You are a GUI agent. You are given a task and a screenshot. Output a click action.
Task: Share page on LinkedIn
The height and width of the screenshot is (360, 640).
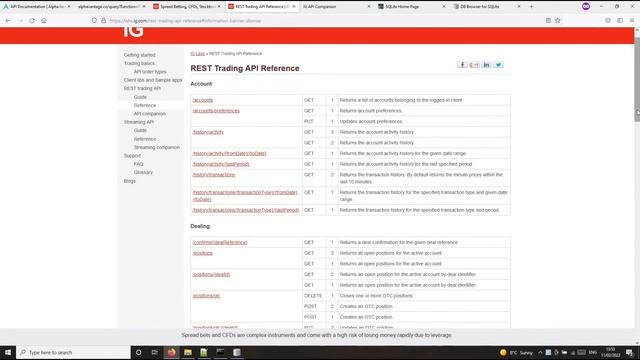pos(486,64)
